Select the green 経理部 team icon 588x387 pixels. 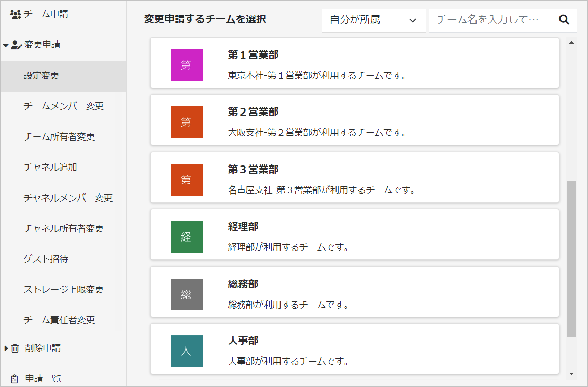click(x=186, y=237)
